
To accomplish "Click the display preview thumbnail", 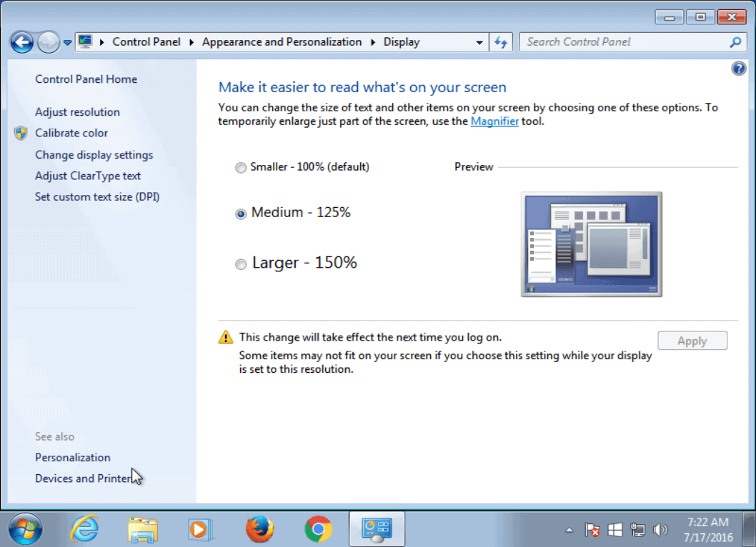I will pos(591,244).
